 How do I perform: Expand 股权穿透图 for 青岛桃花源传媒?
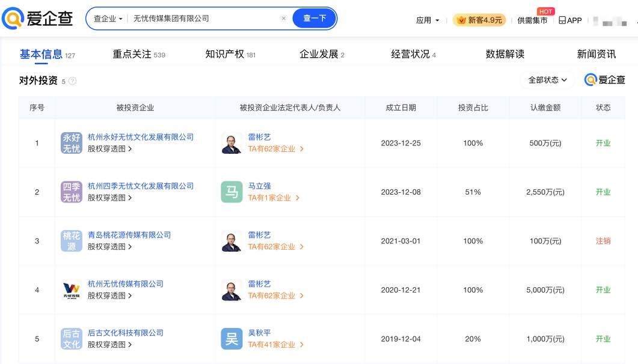(110, 247)
